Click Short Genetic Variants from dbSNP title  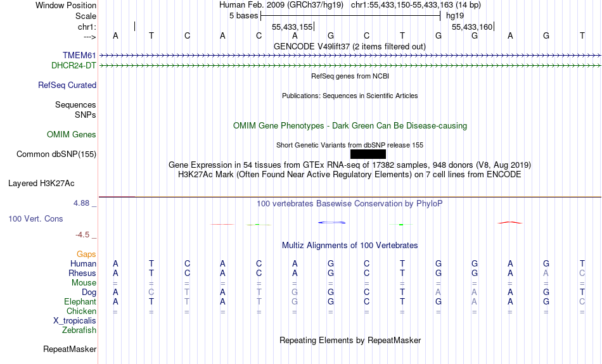(x=350, y=146)
